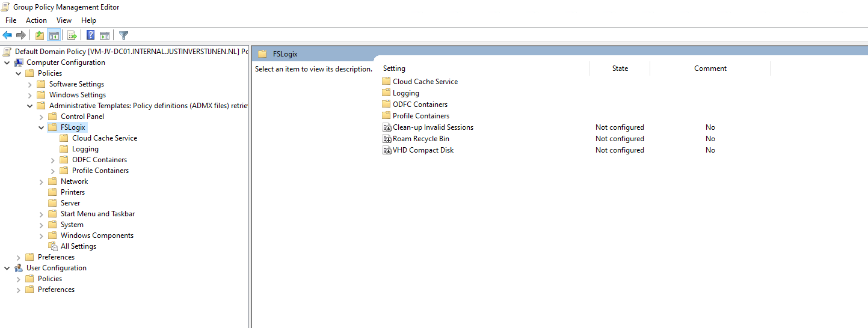Open Help via the question mark icon
Image resolution: width=868 pixels, height=328 pixels.
pyautogui.click(x=90, y=35)
